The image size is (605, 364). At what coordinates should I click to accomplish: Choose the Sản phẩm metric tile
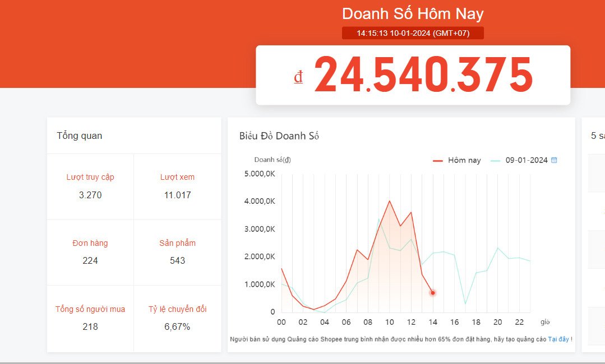pyautogui.click(x=177, y=252)
